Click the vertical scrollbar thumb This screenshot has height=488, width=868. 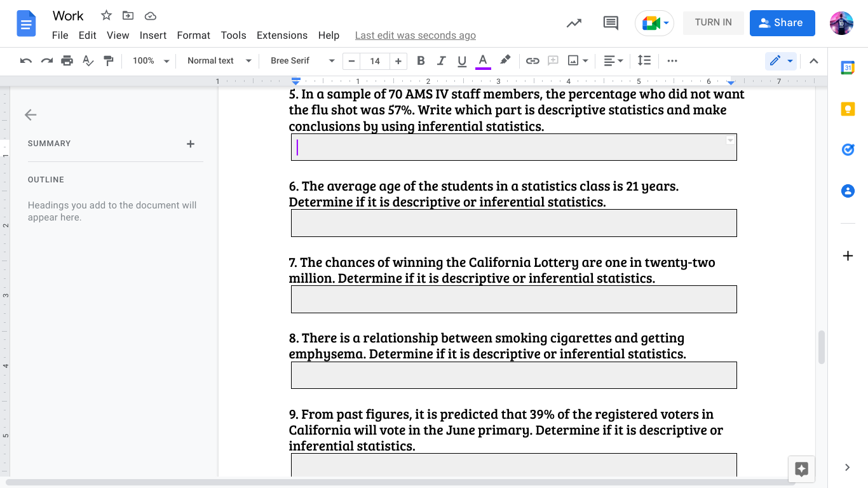[822, 347]
